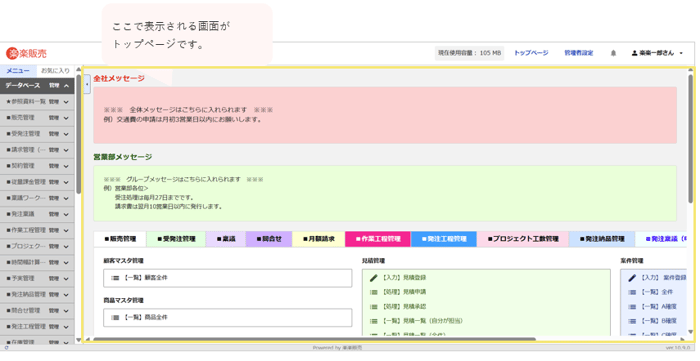Image resolution: width=700 pixels, height=361 pixels.
Task: Open ■プロジェク… item in sidebar
Action: point(25,246)
